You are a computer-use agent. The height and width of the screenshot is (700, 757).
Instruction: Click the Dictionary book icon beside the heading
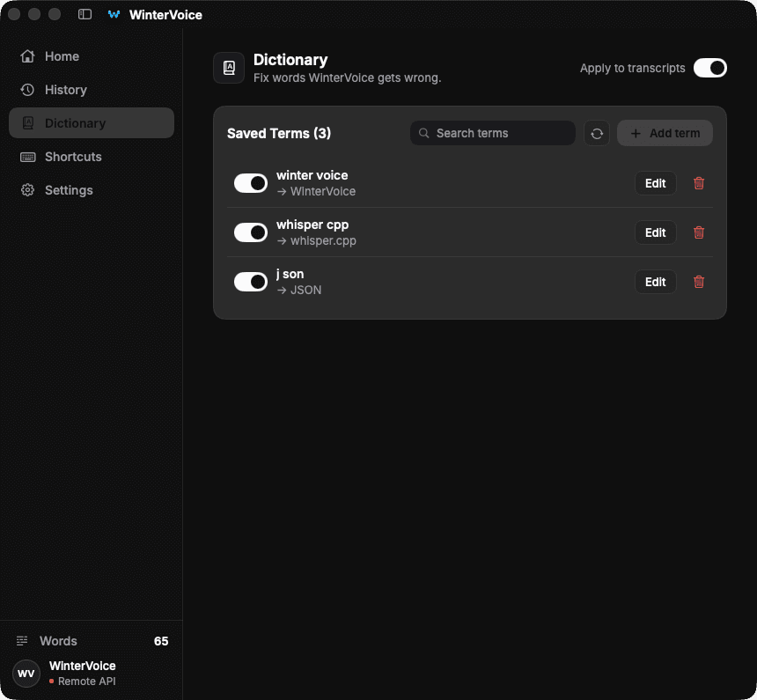(229, 68)
